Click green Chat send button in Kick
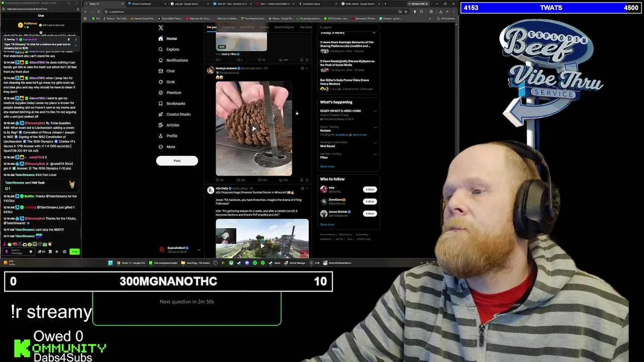The height and width of the screenshot is (362, 644). (x=74, y=251)
